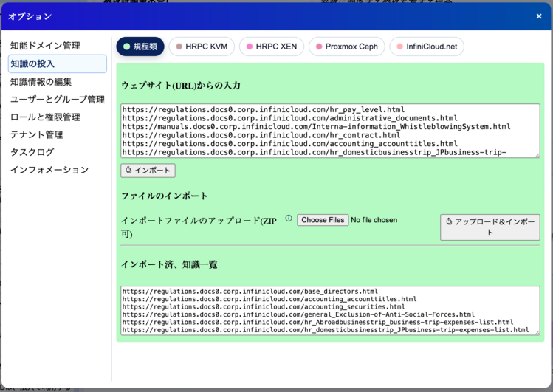Image resolution: width=553 pixels, height=392 pixels.
Task: Open ユーザーとグループ管理 section
Action: coord(57,100)
